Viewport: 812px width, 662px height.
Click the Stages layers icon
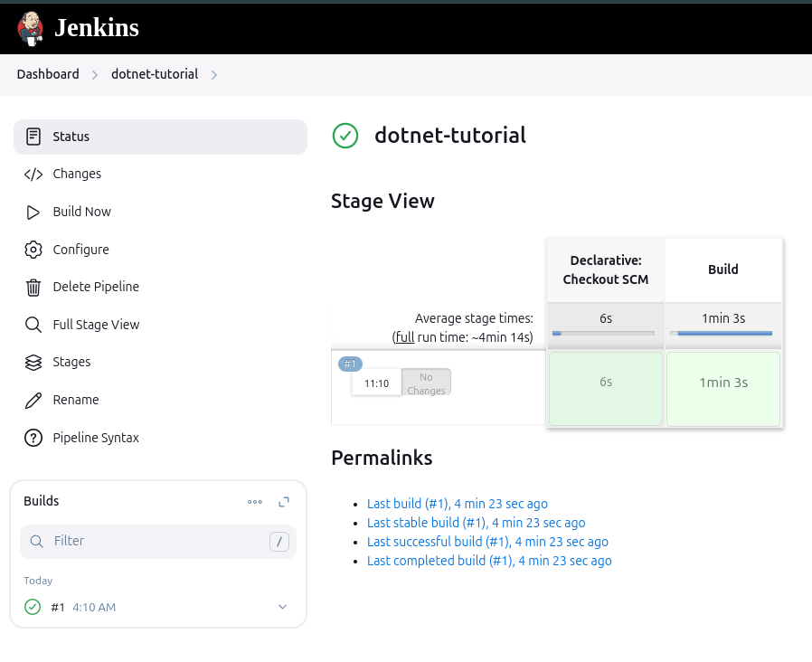33,362
